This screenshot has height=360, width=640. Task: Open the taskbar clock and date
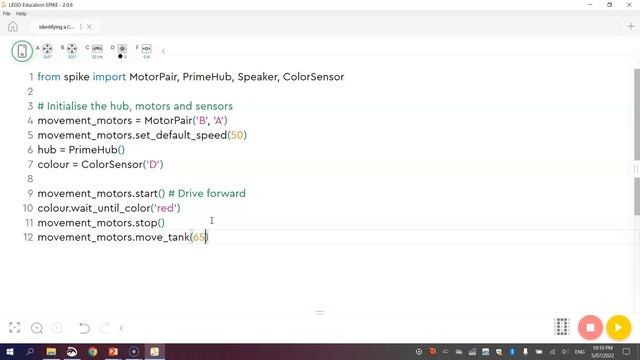(x=602, y=351)
